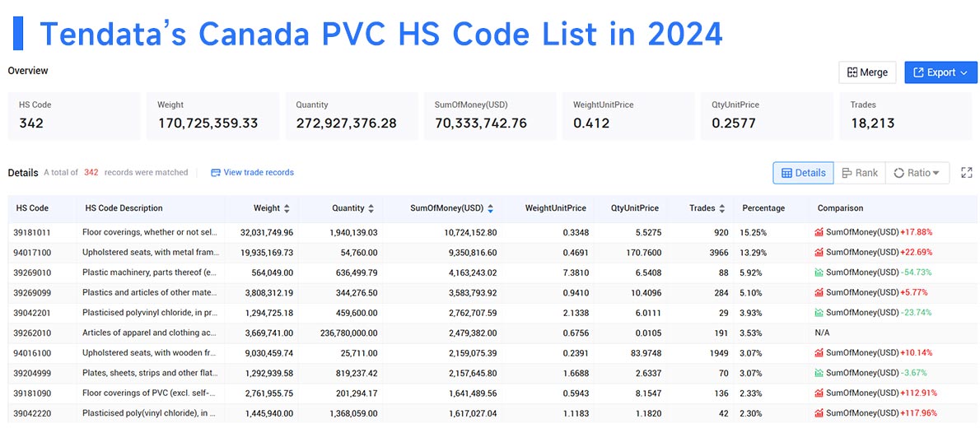Click trend icon for HS code 39204999

pos(819,373)
